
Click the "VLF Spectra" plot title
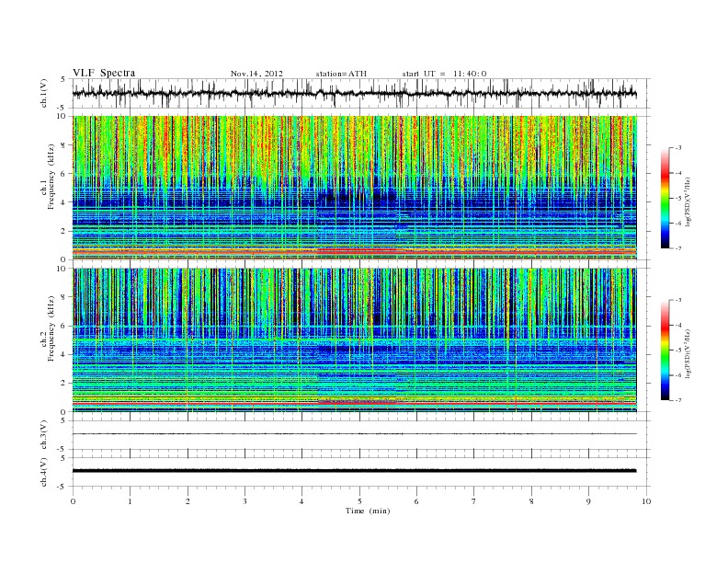click(x=104, y=73)
